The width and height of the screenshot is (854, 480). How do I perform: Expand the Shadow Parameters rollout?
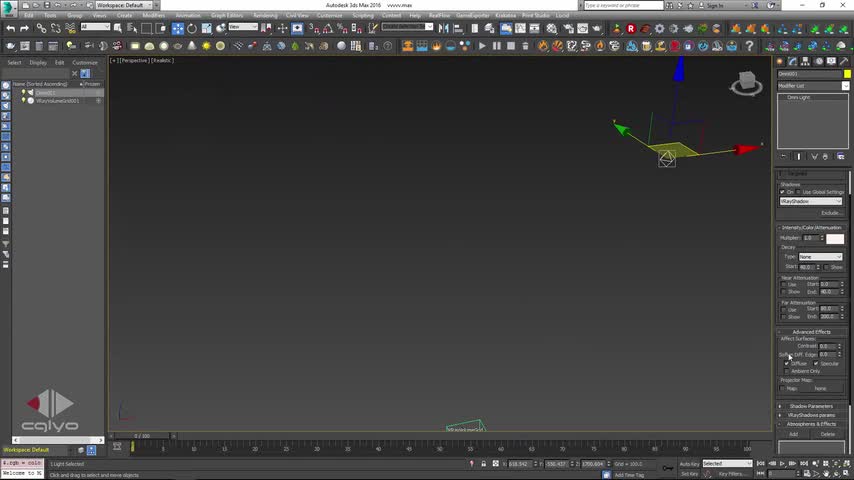point(811,406)
